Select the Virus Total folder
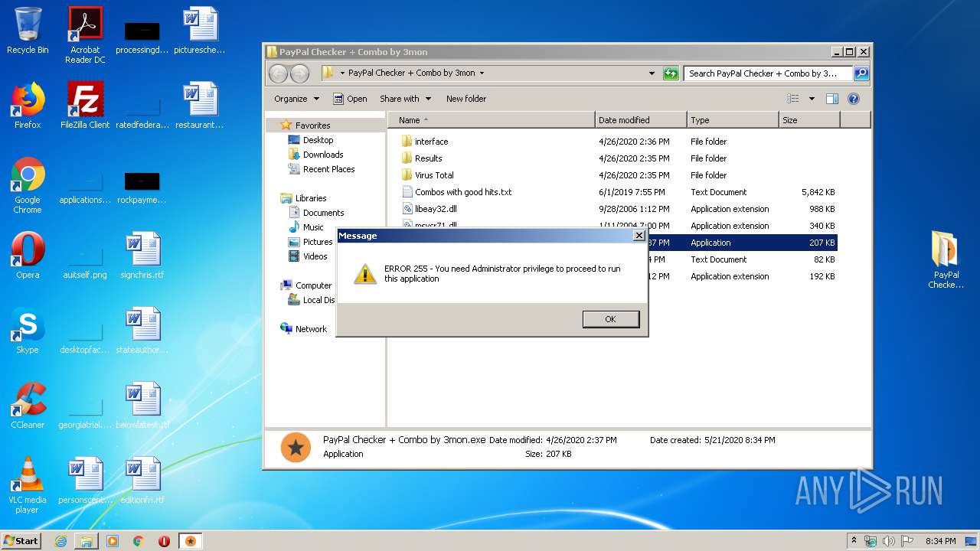The height and width of the screenshot is (551, 980). (x=427, y=175)
